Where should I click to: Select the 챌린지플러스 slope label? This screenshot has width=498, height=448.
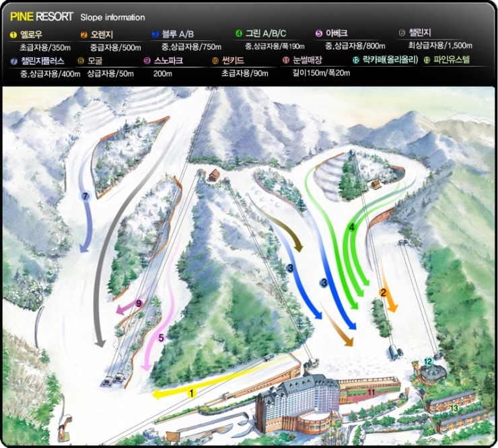tap(43, 61)
